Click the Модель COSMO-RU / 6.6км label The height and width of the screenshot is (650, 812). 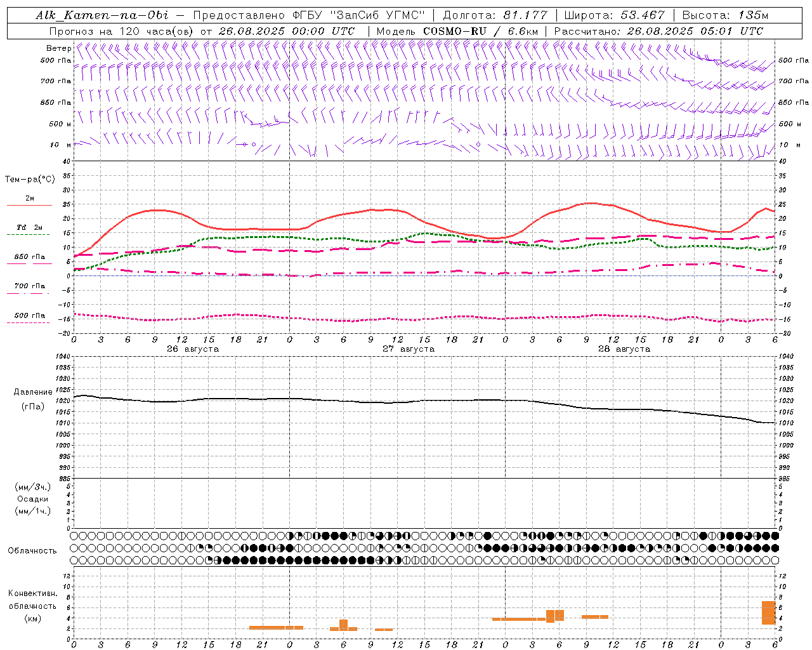pos(457,31)
